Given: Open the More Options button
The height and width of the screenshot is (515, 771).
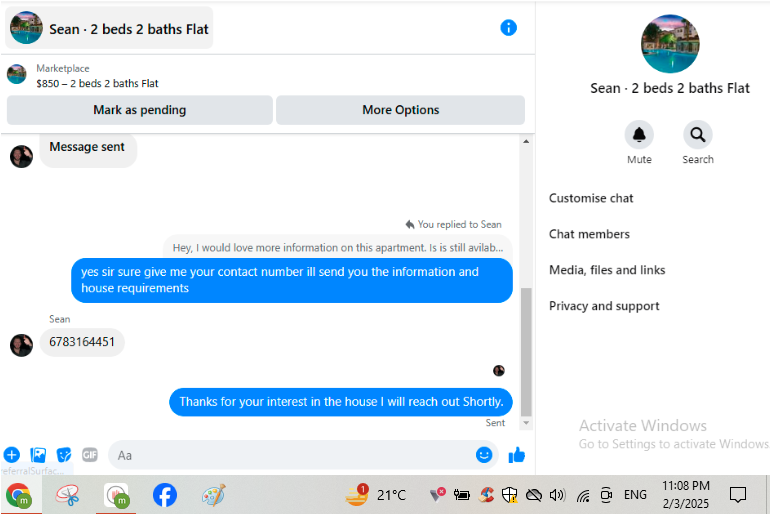Looking at the screenshot, I should 400,110.
